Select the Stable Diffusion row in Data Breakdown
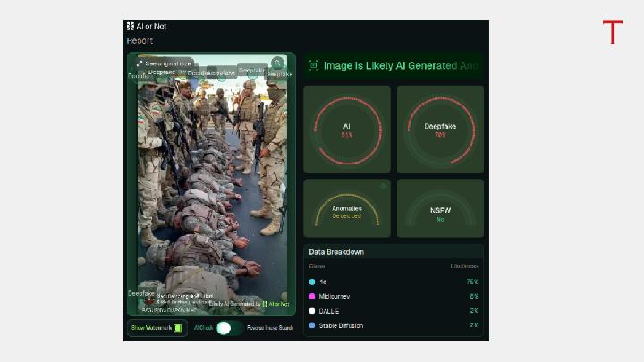Image resolution: width=644 pixels, height=362 pixels. pyautogui.click(x=394, y=325)
